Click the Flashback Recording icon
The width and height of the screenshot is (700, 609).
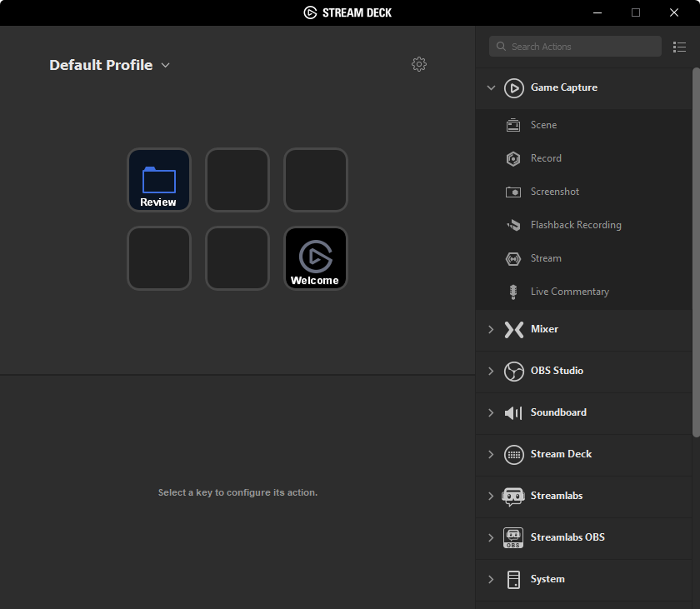coord(513,225)
